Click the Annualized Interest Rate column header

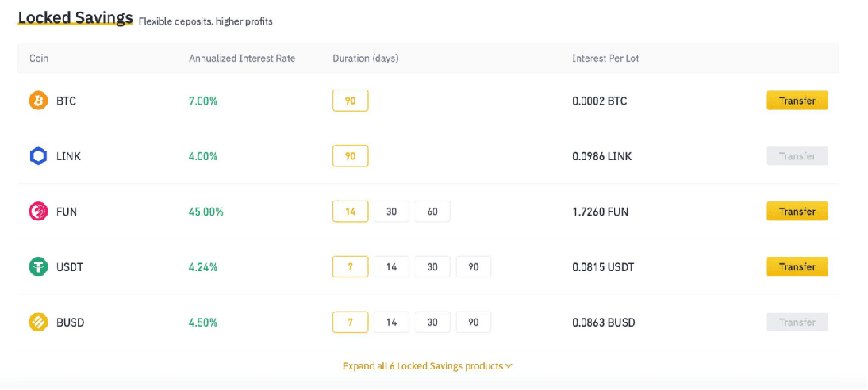point(242,59)
